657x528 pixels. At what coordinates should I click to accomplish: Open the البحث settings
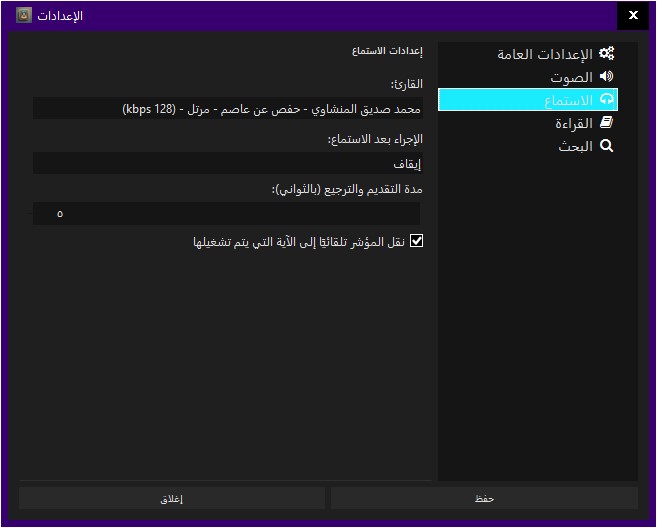click(x=528, y=146)
